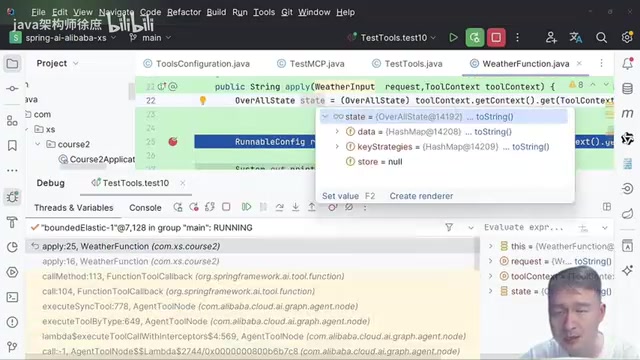Open the Problems tool window icon
The image size is (640, 360).
click(x=12, y=322)
